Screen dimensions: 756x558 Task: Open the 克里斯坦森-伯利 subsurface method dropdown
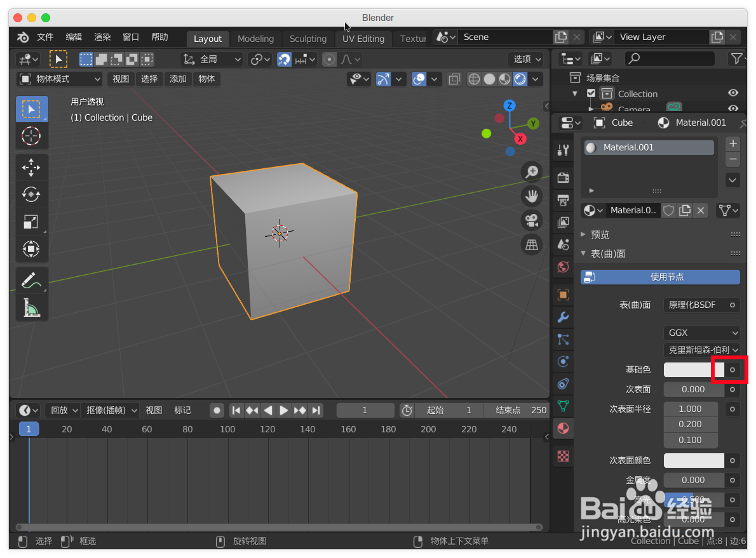702,350
